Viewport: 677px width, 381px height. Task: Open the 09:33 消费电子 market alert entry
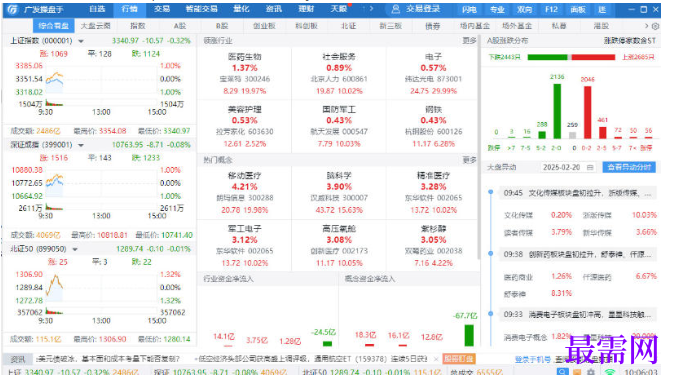pyautogui.click(x=578, y=315)
